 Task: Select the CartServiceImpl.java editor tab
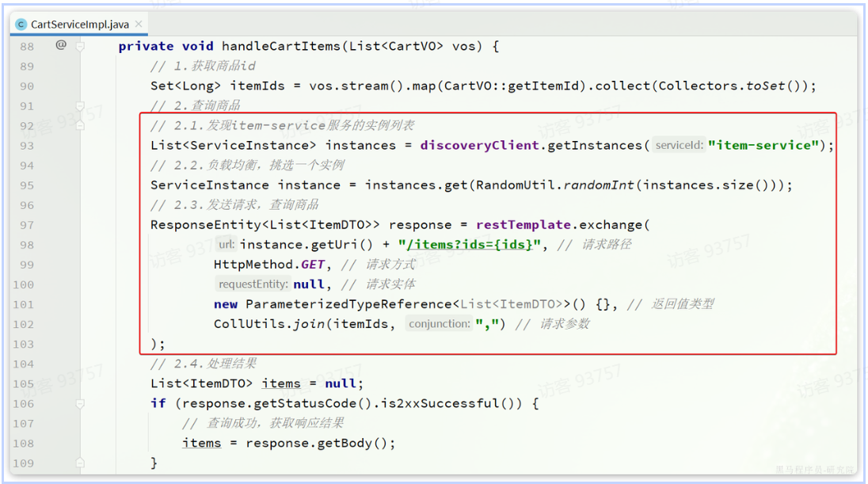[x=79, y=25]
